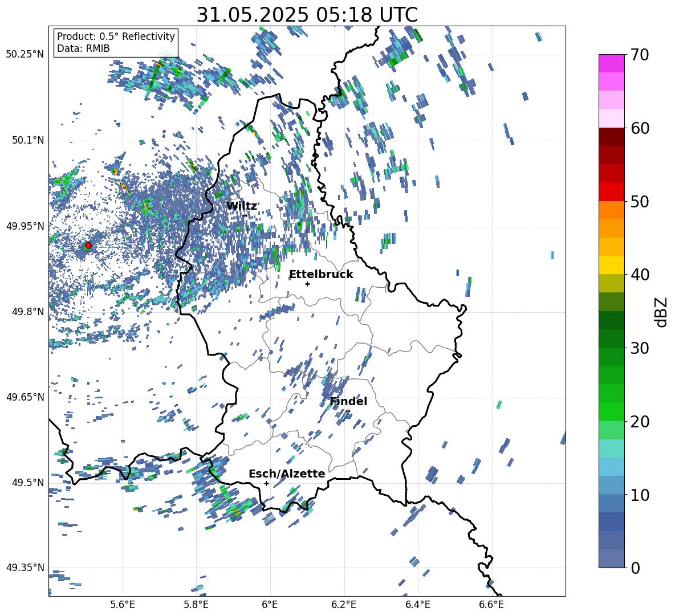Click the bright red colorbar band above 50
The width and height of the screenshot is (675, 616).
[611, 192]
